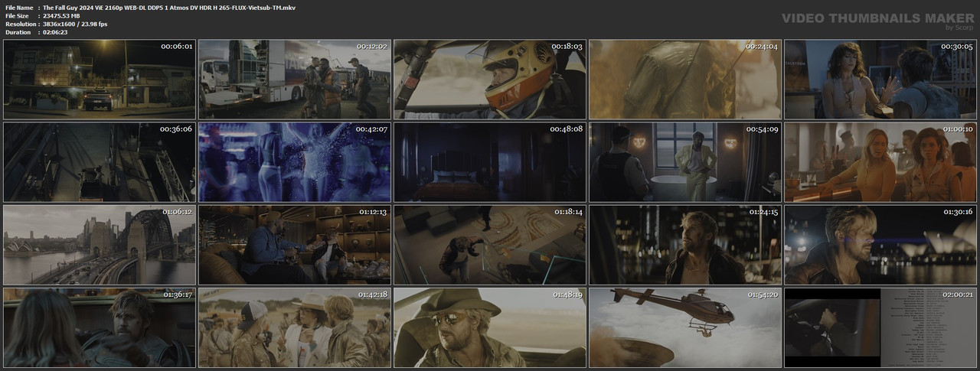Select the thumbnail stamped 00:36:06
Viewport: 980px width, 371px height.
(99, 162)
